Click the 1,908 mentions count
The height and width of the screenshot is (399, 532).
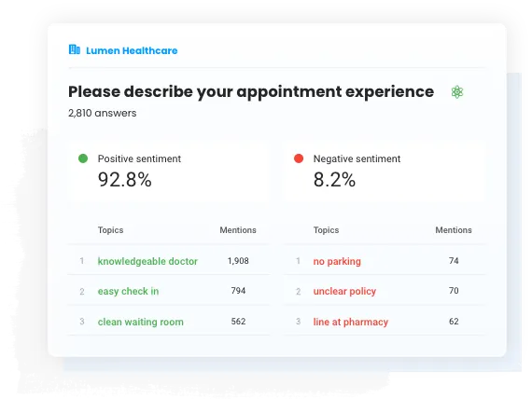[x=238, y=261]
